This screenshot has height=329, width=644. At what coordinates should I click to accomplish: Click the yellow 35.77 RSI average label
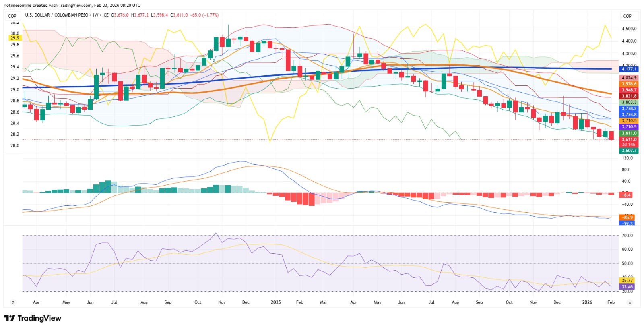627,281
